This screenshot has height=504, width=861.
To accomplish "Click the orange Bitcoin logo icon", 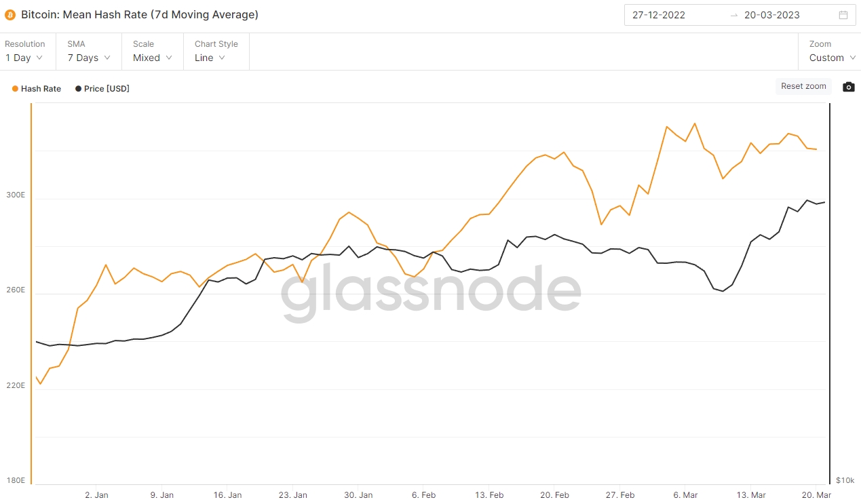I will [x=10, y=14].
